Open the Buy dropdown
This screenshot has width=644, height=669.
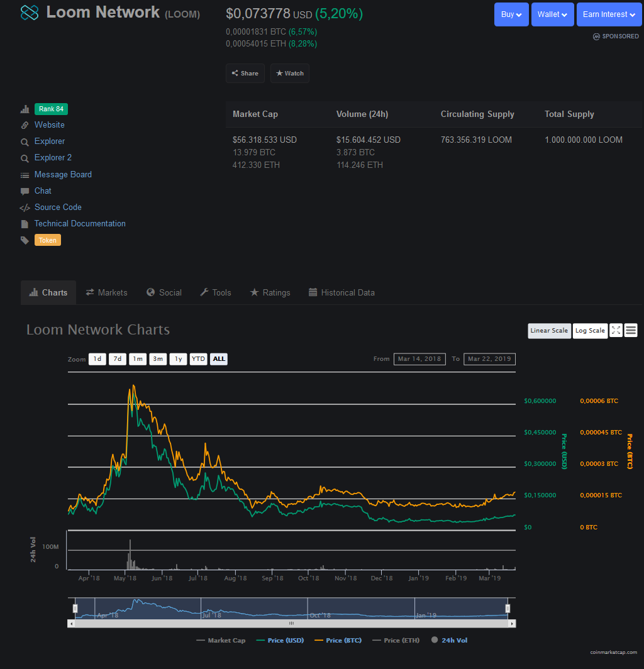511,14
